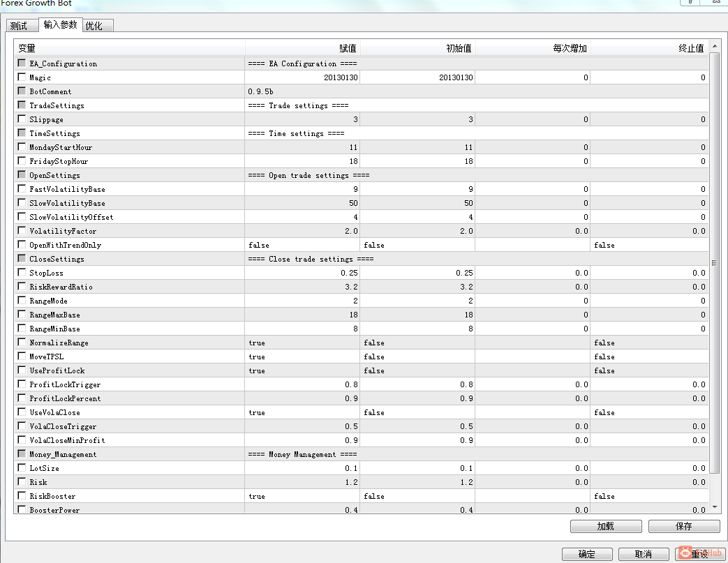Check the FastVolatilityBase checkbox

pos(22,188)
